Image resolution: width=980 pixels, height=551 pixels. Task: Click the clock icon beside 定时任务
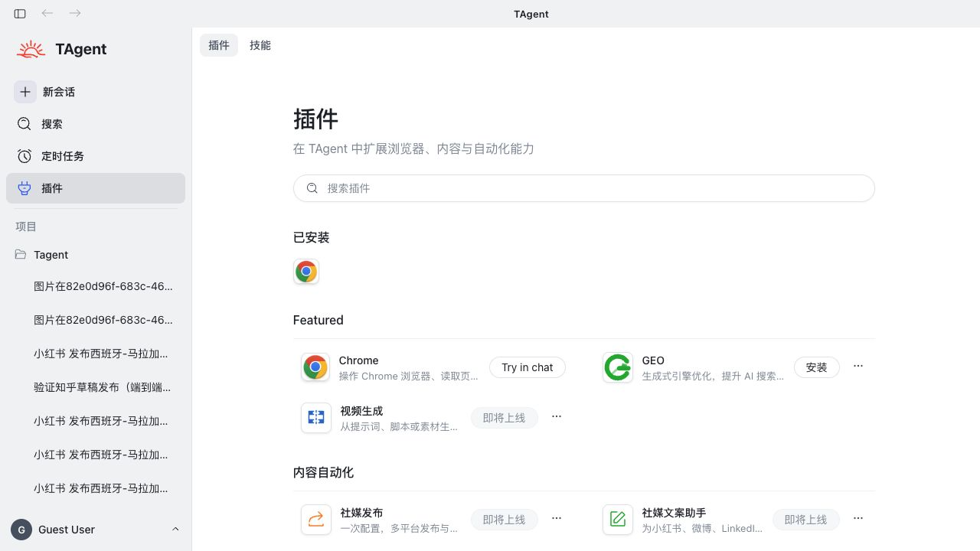pos(24,156)
